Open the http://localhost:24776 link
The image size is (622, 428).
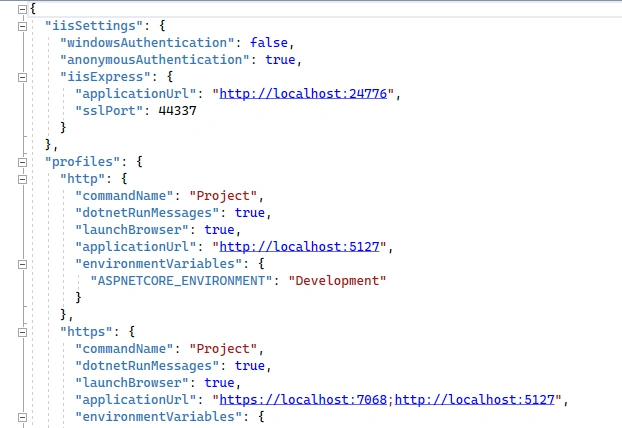point(303,94)
